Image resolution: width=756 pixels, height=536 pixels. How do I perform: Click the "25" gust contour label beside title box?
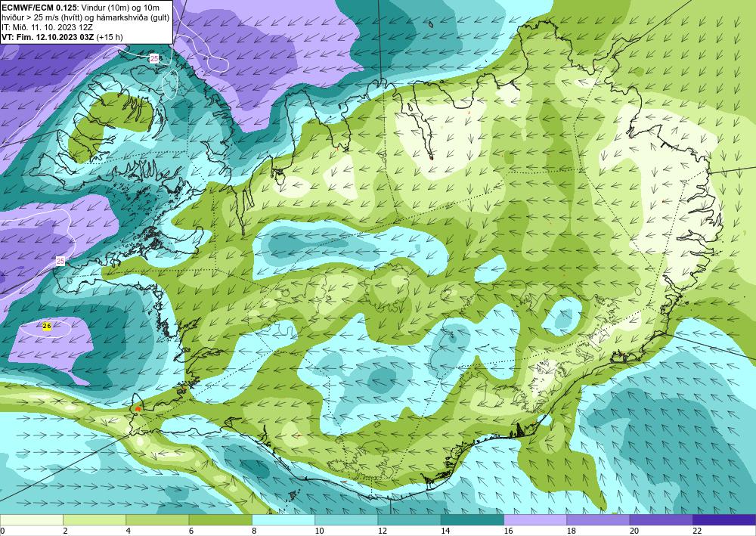153,59
